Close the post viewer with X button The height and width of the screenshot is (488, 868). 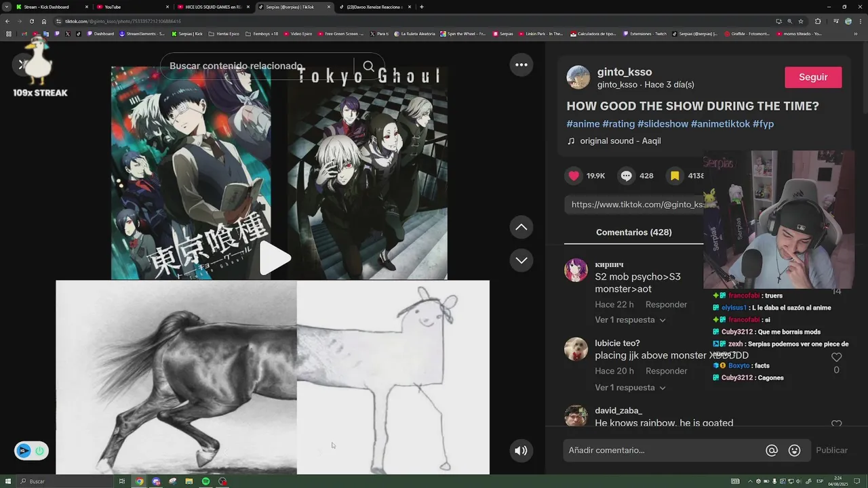(22, 64)
